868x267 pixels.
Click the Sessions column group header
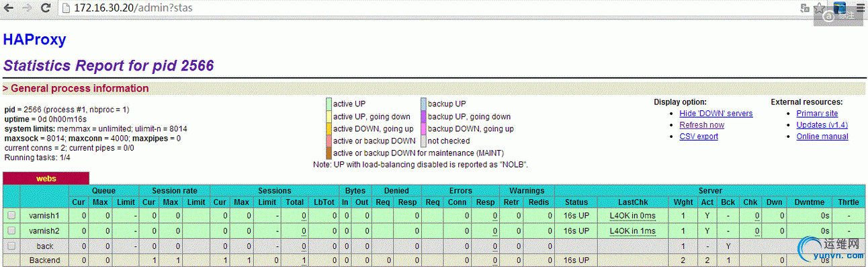(274, 191)
